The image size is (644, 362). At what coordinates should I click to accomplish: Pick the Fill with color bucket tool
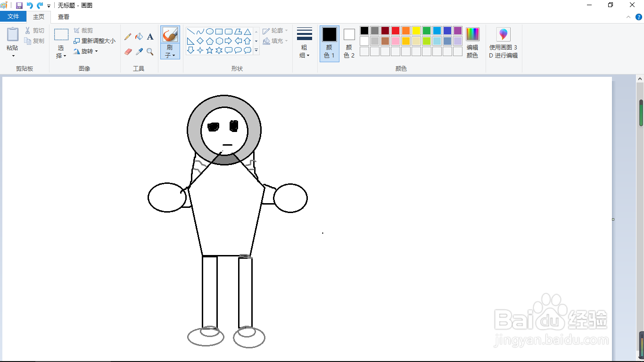139,37
